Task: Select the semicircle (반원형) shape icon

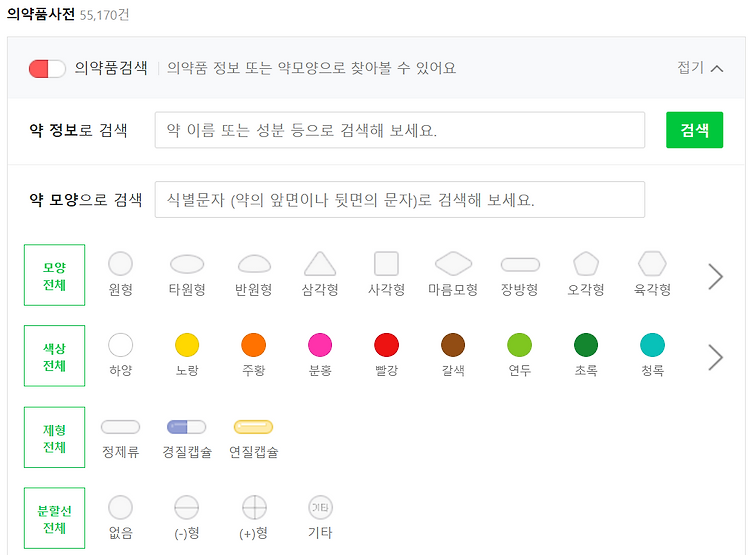Action: point(254,264)
